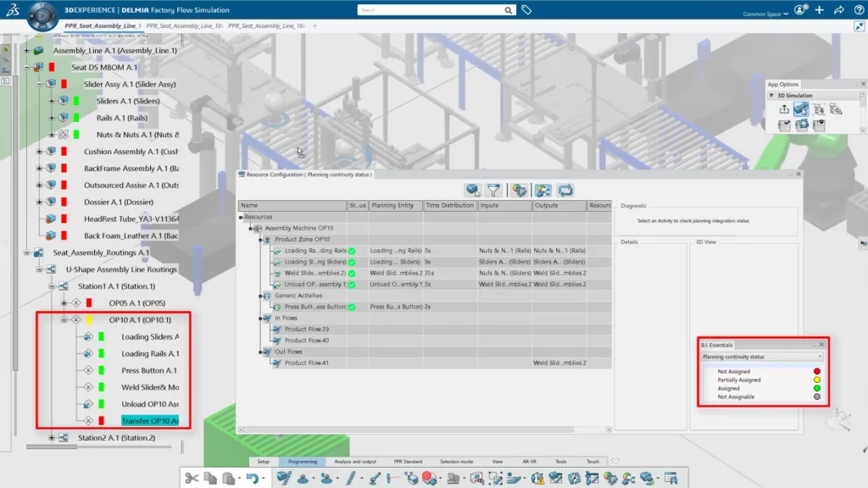This screenshot has width=868, height=488.
Task: Collapse the 3D Simulation section
Action: click(x=772, y=96)
